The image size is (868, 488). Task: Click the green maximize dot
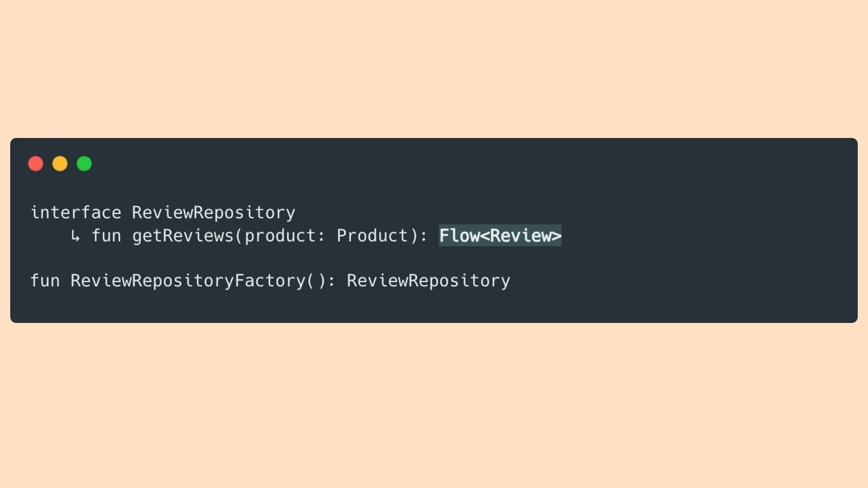click(84, 163)
